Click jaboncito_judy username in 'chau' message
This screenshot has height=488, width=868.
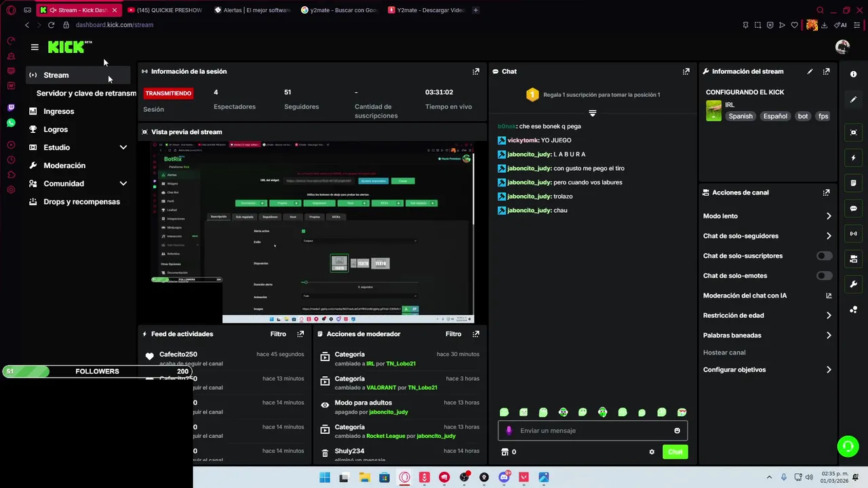point(529,211)
